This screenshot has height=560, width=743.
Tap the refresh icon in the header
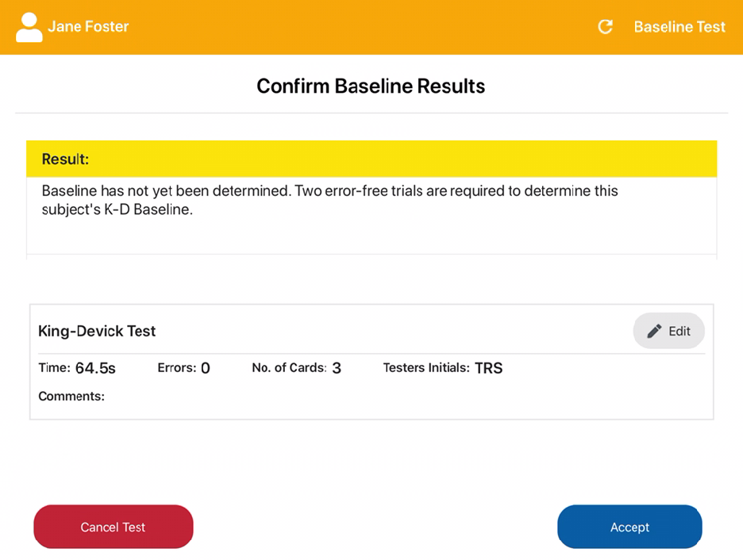click(x=605, y=26)
